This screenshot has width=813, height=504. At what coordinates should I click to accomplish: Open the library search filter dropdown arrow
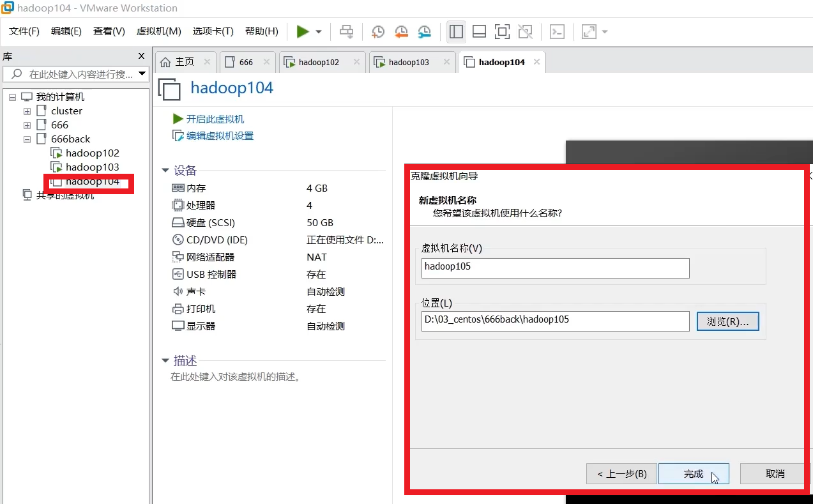(142, 75)
